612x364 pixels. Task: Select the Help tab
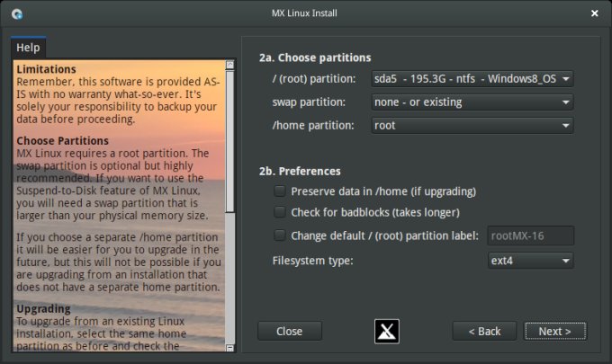pyautogui.click(x=28, y=48)
